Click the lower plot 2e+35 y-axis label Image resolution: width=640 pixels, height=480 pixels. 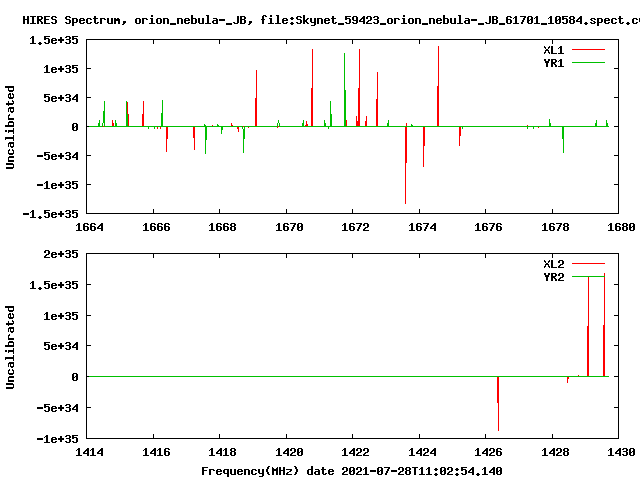61,254
